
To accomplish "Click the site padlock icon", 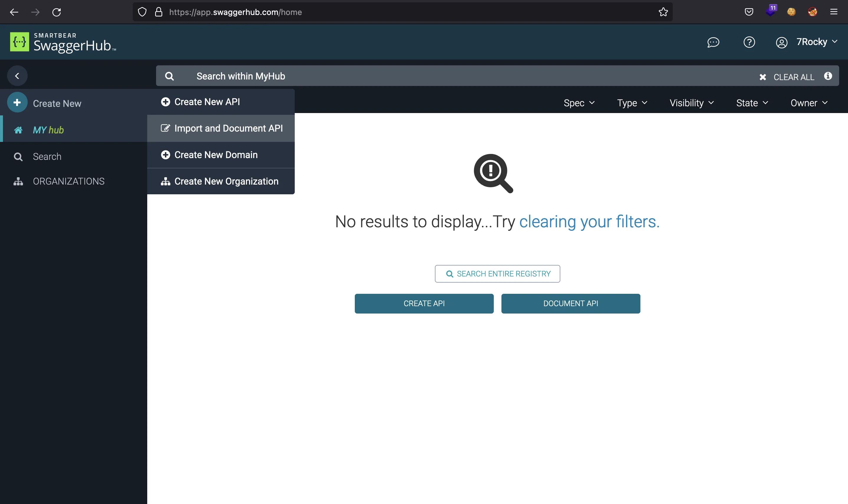I will (x=159, y=12).
